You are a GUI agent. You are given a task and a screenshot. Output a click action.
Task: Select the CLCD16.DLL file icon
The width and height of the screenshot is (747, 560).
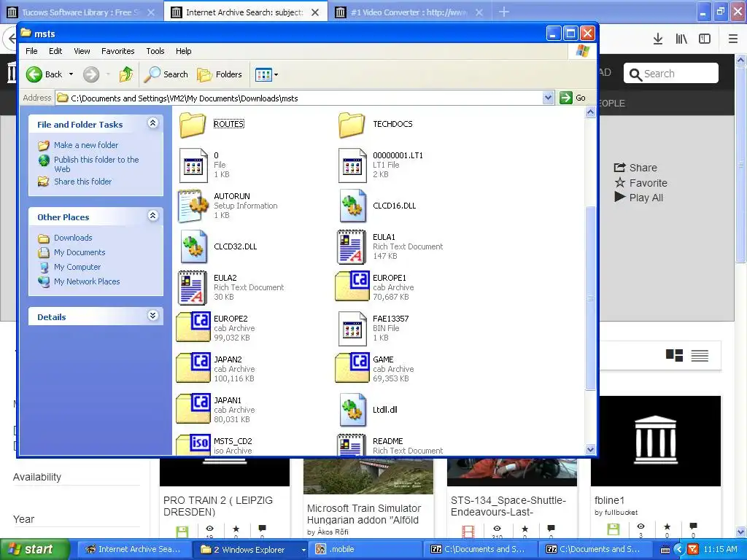coord(352,206)
